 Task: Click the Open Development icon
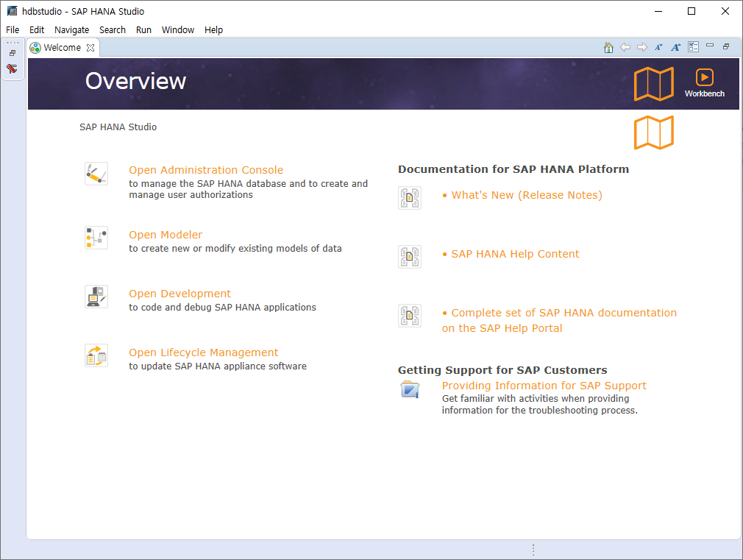(96, 297)
